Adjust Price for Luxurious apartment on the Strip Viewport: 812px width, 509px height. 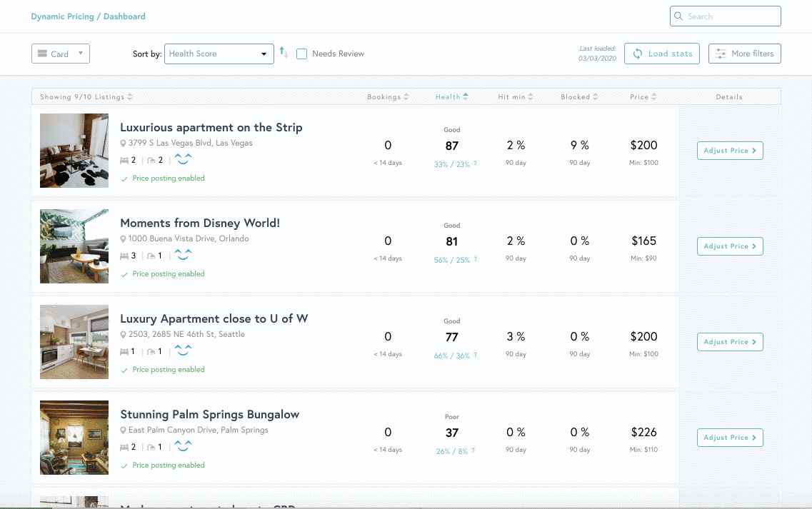click(730, 151)
